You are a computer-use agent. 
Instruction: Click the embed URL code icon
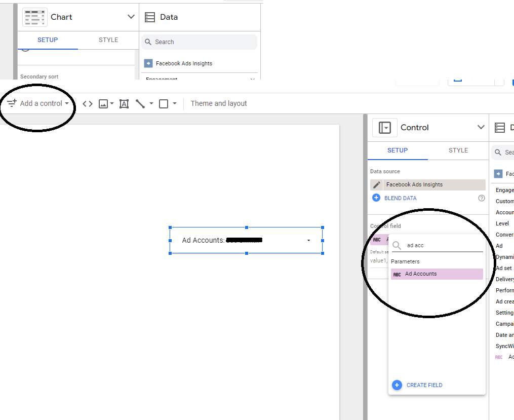click(x=88, y=104)
